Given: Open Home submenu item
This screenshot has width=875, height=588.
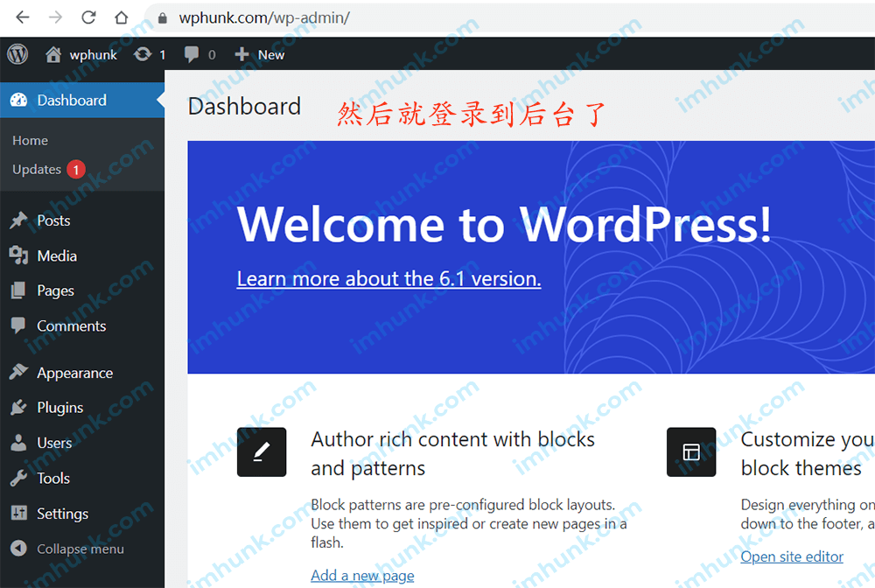Looking at the screenshot, I should pyautogui.click(x=30, y=141).
